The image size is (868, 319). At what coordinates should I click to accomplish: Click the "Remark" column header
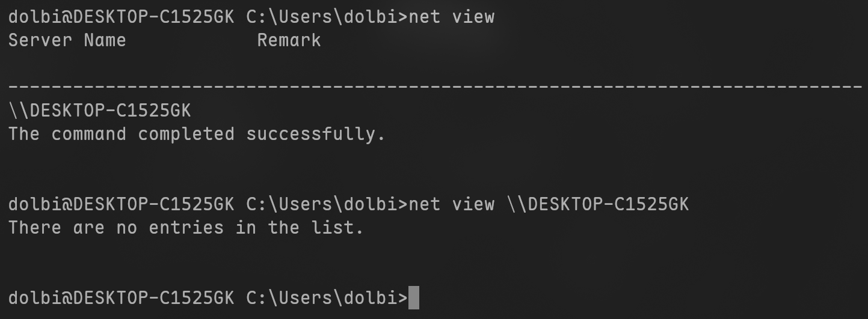[x=289, y=40]
